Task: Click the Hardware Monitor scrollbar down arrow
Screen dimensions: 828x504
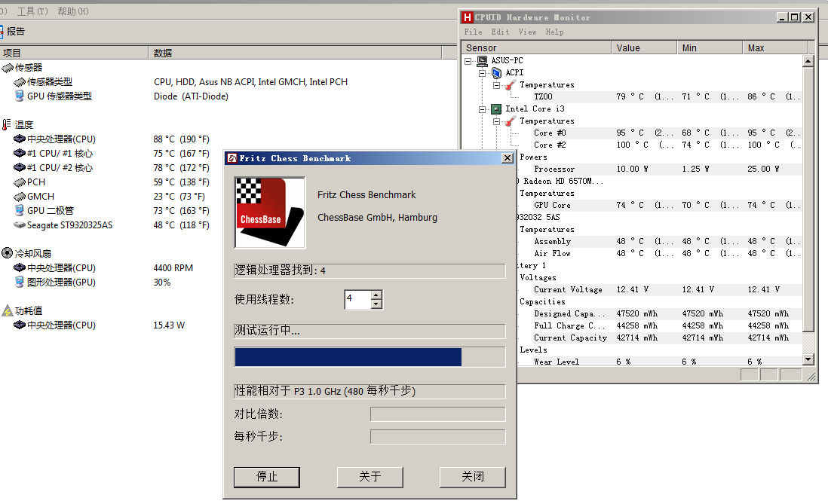Action: point(808,359)
